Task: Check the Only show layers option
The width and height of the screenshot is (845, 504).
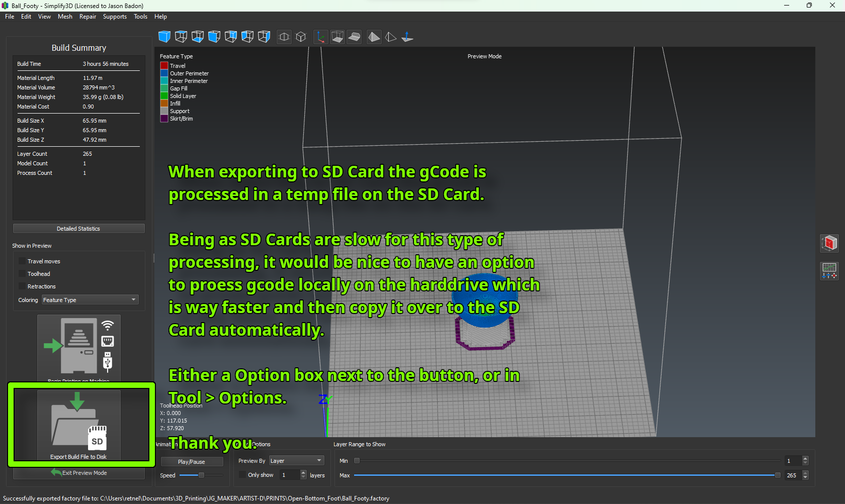Action: (x=242, y=475)
